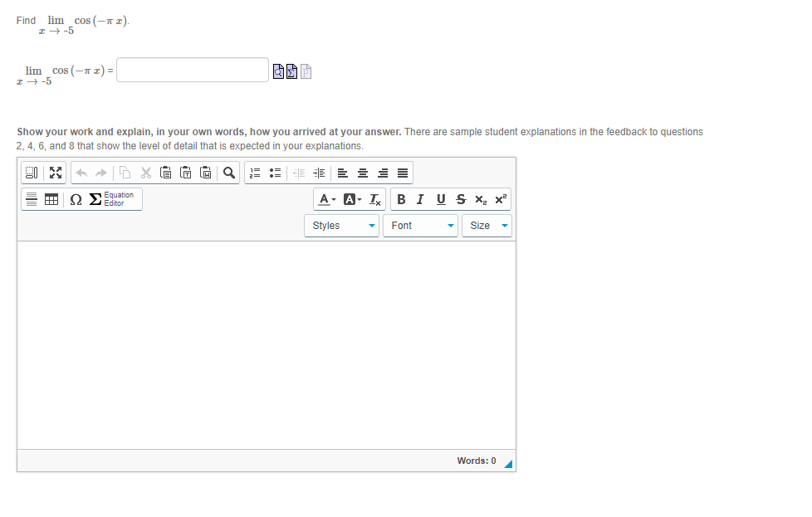812x517 pixels.
Task: Open the Styles dropdown
Action: coord(340,225)
